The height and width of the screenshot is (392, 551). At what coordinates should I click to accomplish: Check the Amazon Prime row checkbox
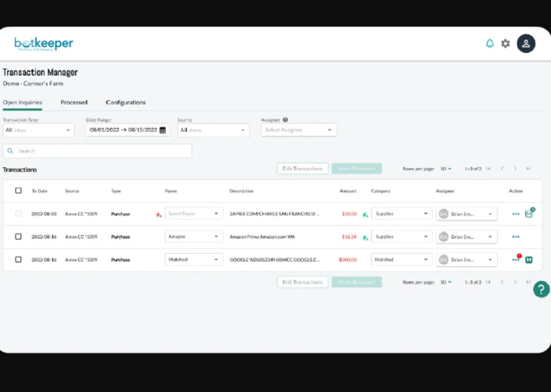[18, 237]
